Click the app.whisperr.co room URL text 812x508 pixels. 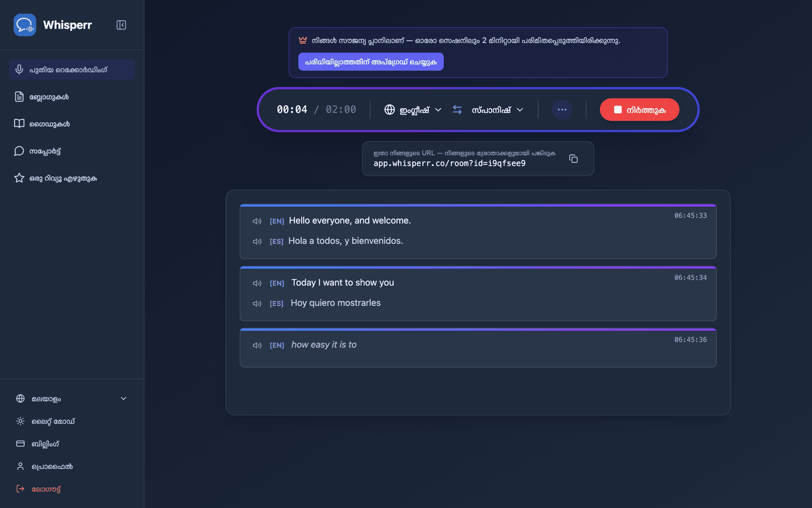point(450,164)
